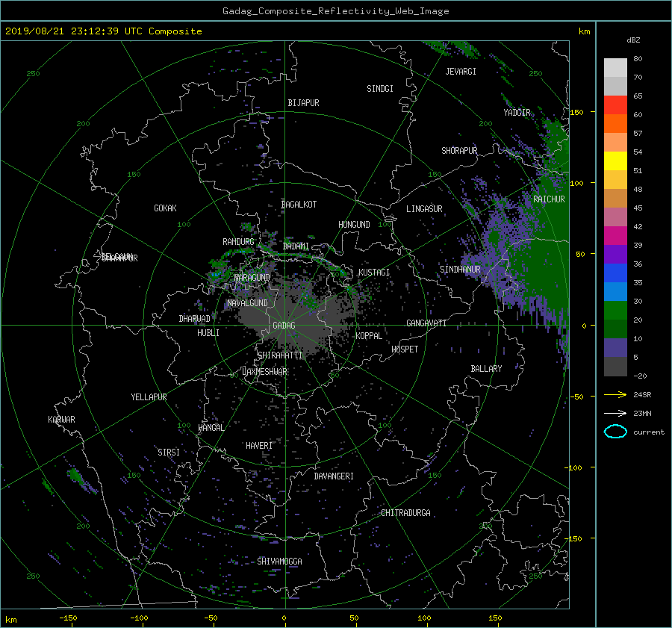Click the BALLARY city label
Image resolution: width=672 pixels, height=628 pixels.
coord(486,369)
